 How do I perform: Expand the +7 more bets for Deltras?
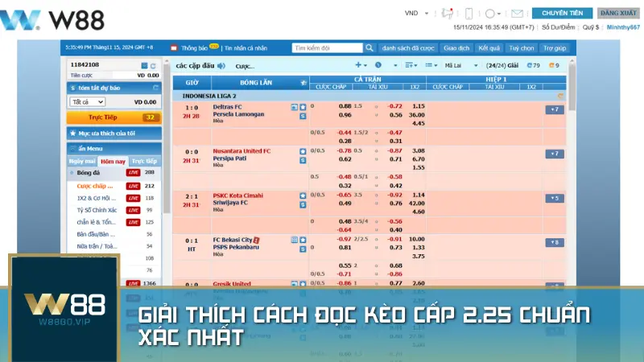tap(555, 109)
